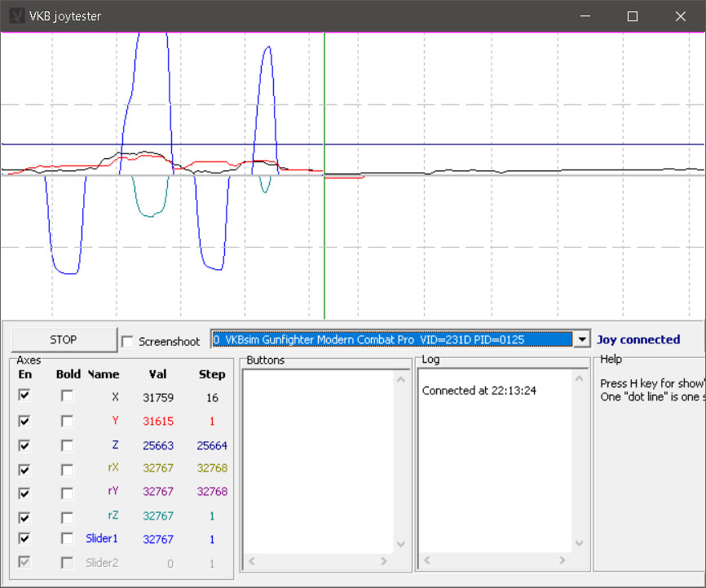Viewport: 706px width, 588px height.
Task: Click the red Y axis name label
Action: click(x=115, y=420)
